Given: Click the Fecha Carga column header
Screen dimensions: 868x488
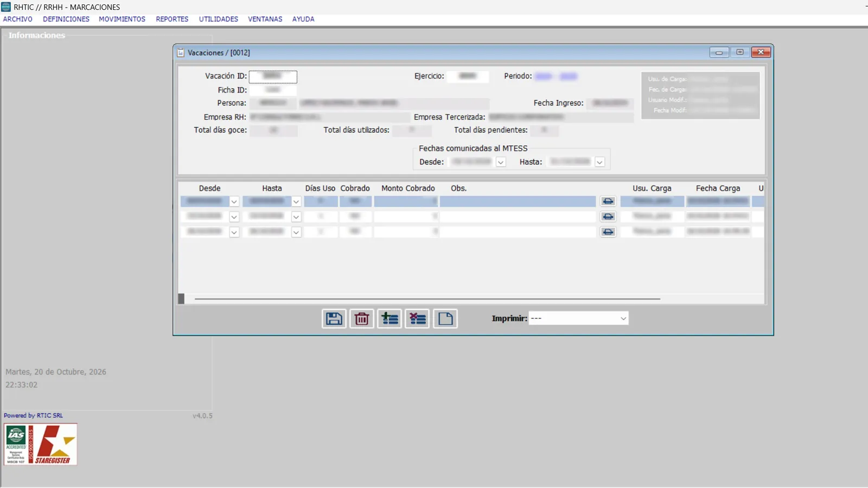Looking at the screenshot, I should (718, 188).
